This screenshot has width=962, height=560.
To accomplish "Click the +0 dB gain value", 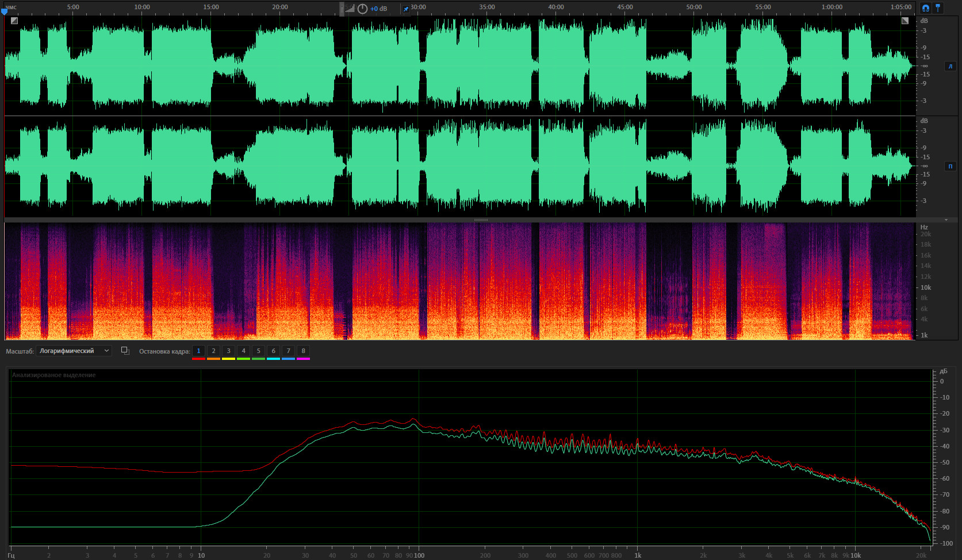I will pos(378,9).
